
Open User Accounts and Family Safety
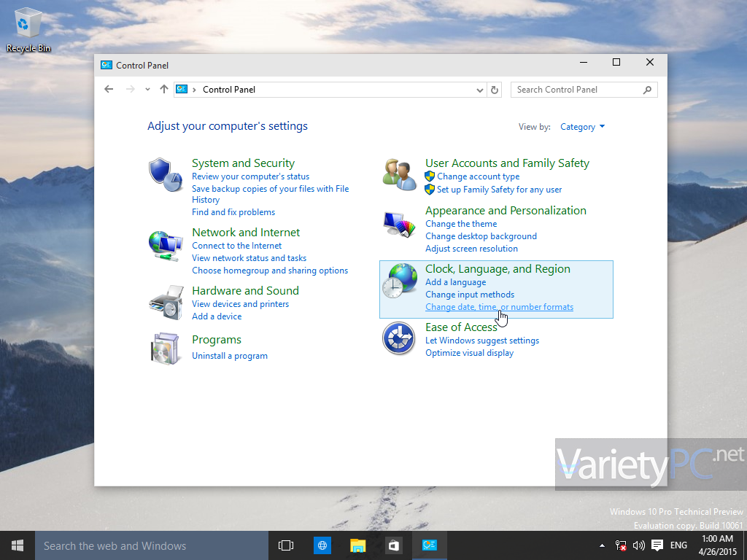508,163
